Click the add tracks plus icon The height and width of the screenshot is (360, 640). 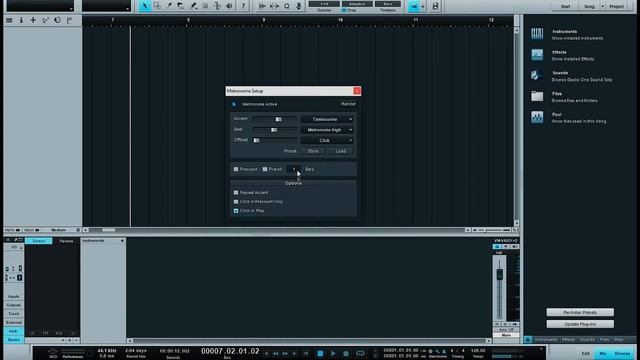click(33, 20)
